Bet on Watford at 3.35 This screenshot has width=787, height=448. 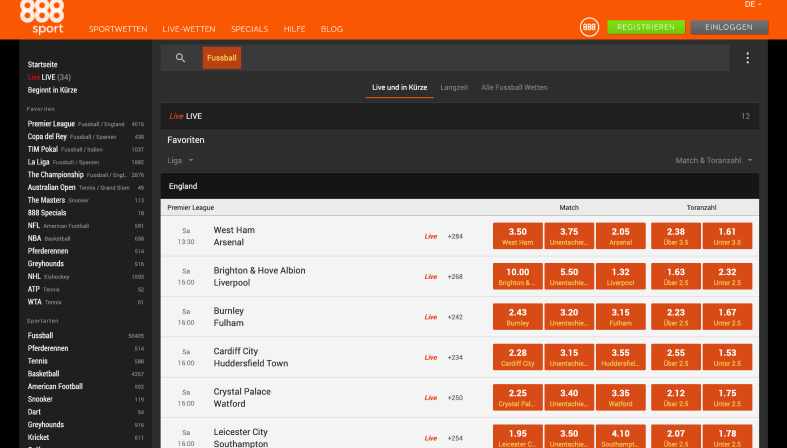coord(620,397)
